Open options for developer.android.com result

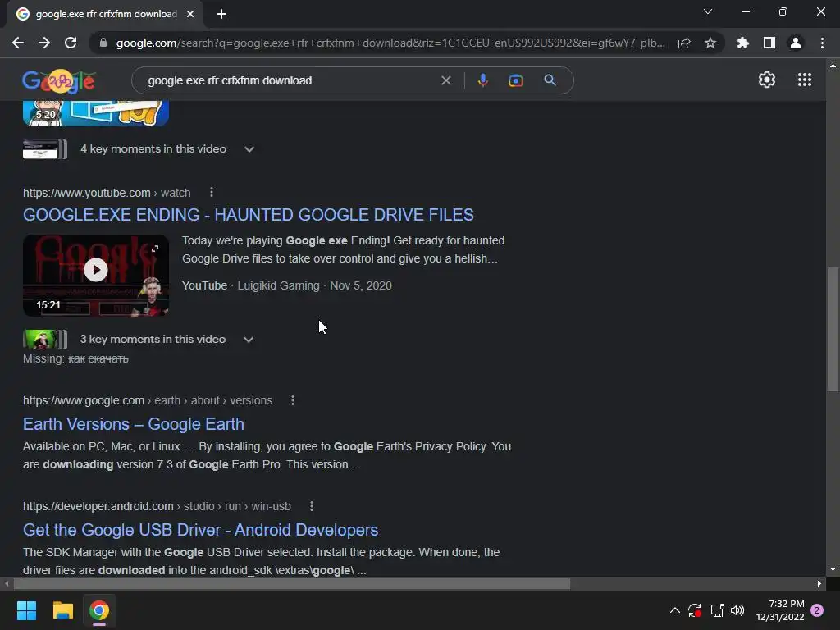(x=311, y=506)
